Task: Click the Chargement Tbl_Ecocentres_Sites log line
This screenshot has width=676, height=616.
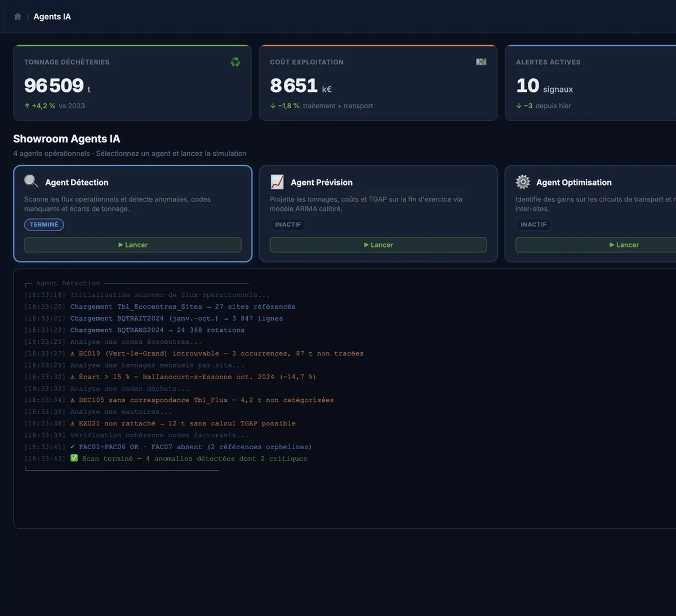Action: (x=160, y=307)
